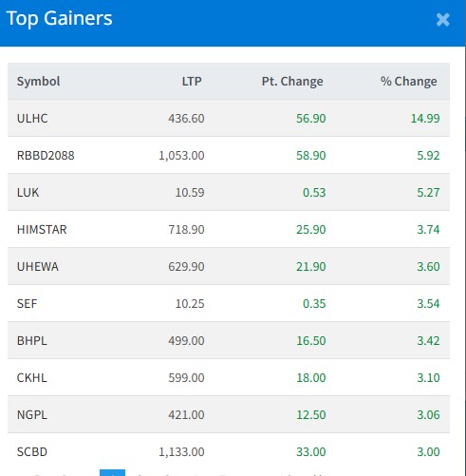Open the RBBD2088 symbol
This screenshot has width=466, height=476.
click(x=46, y=156)
